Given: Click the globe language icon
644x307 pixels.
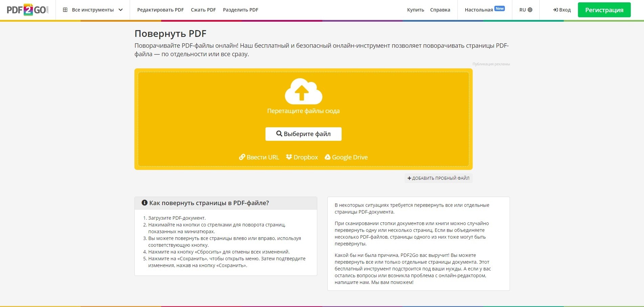Looking at the screenshot, I should [530, 10].
